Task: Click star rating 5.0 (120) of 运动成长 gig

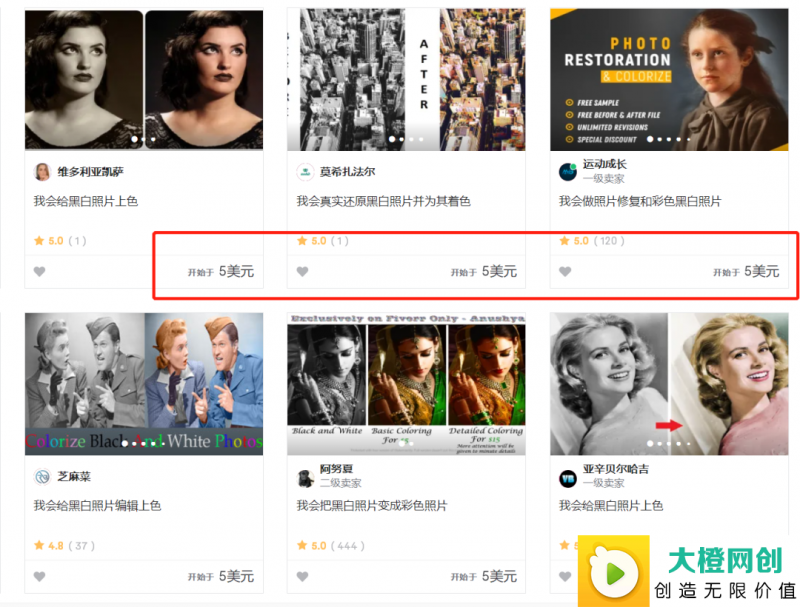Action: coord(592,241)
